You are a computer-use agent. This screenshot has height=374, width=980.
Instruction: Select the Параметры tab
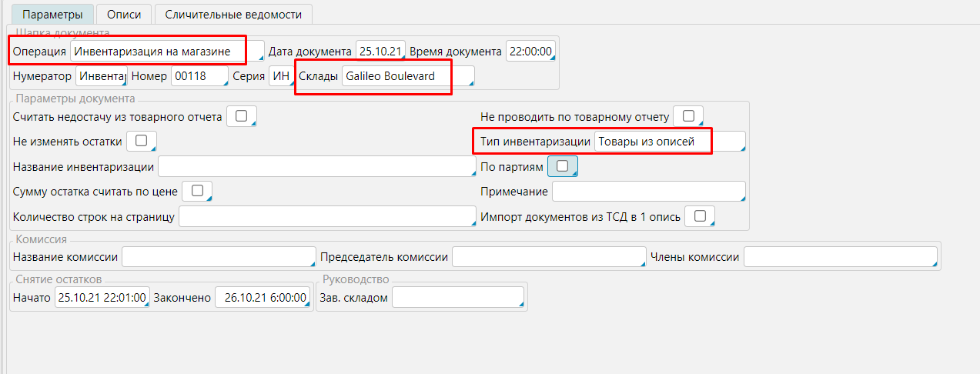click(51, 14)
